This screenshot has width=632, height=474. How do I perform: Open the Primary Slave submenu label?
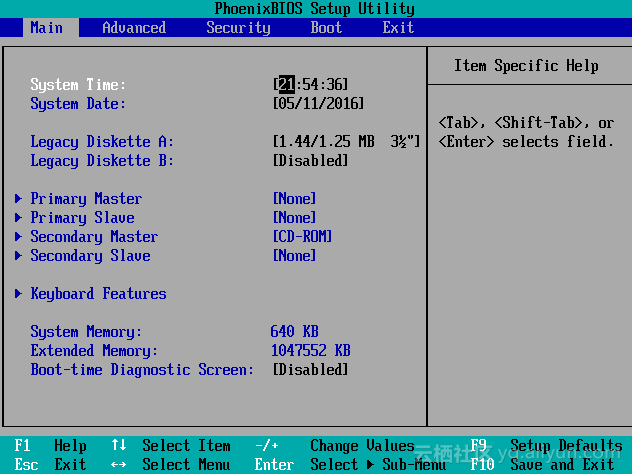[x=83, y=218]
